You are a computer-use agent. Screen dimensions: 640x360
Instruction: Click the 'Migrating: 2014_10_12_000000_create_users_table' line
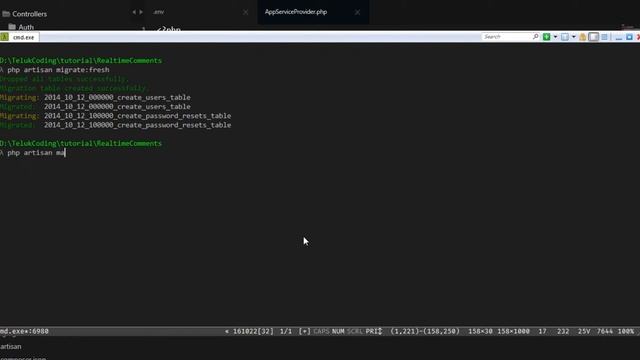tap(95, 97)
